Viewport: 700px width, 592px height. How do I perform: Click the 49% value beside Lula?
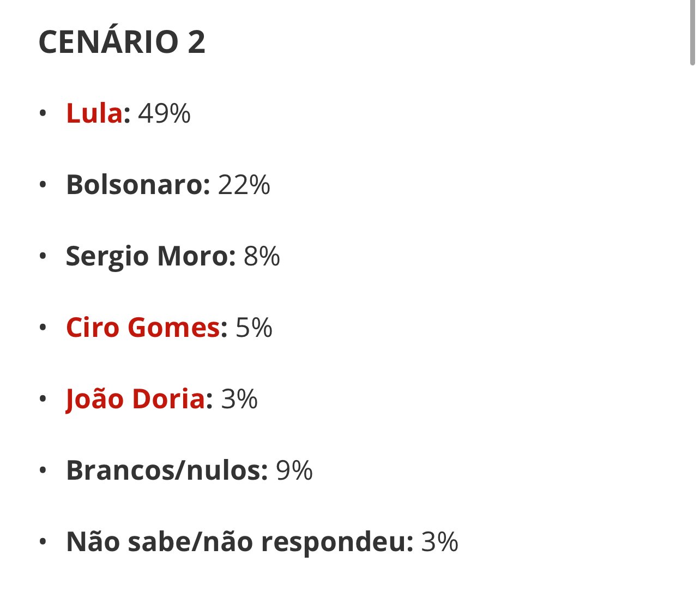pos(164,113)
